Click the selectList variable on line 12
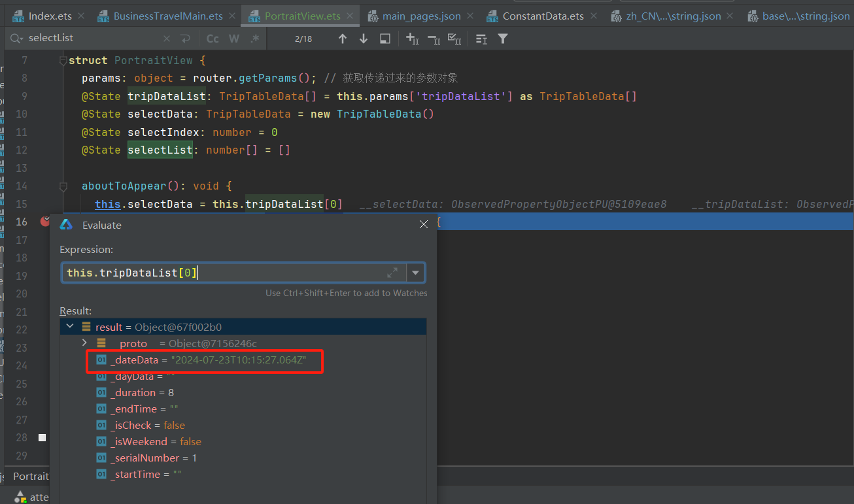 click(160, 150)
